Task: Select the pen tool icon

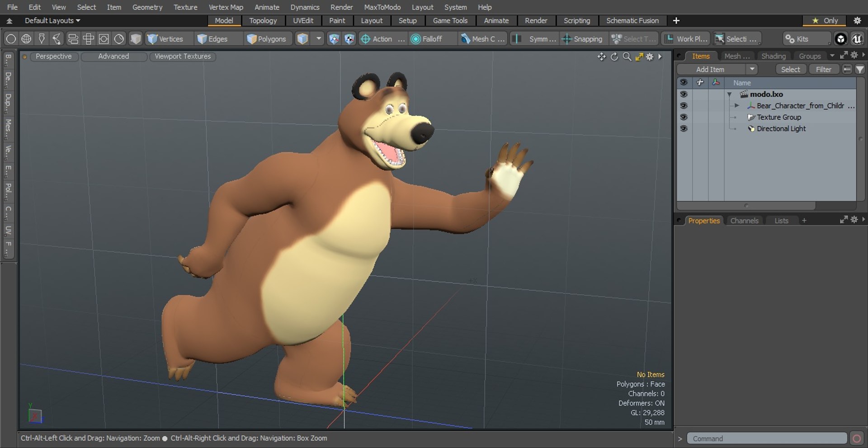Action: pyautogui.click(x=42, y=39)
